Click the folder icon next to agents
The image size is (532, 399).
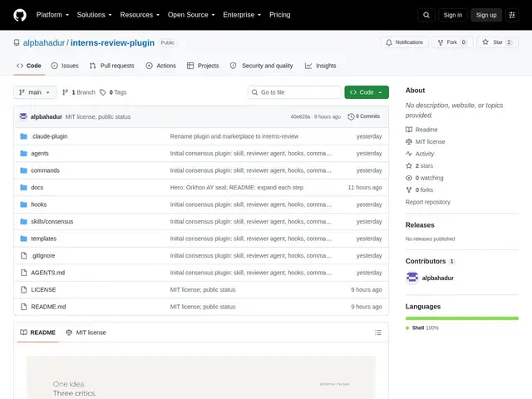pyautogui.click(x=23, y=153)
